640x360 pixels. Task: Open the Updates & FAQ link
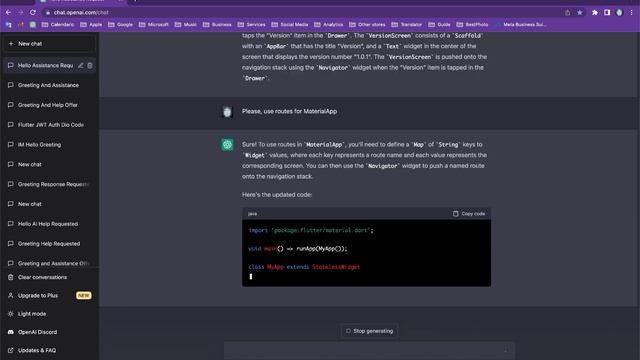coord(49,350)
